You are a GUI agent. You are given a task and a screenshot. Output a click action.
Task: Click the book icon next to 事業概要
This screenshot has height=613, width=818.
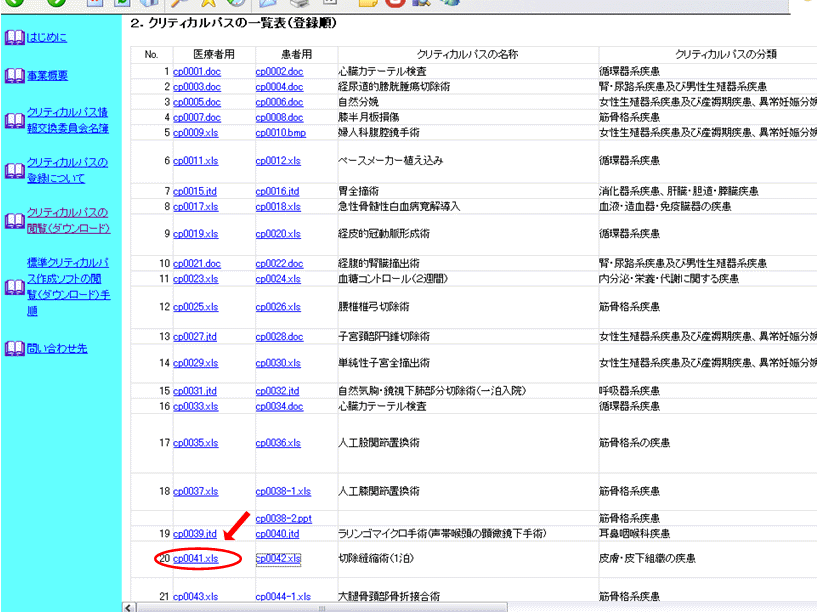(x=14, y=76)
